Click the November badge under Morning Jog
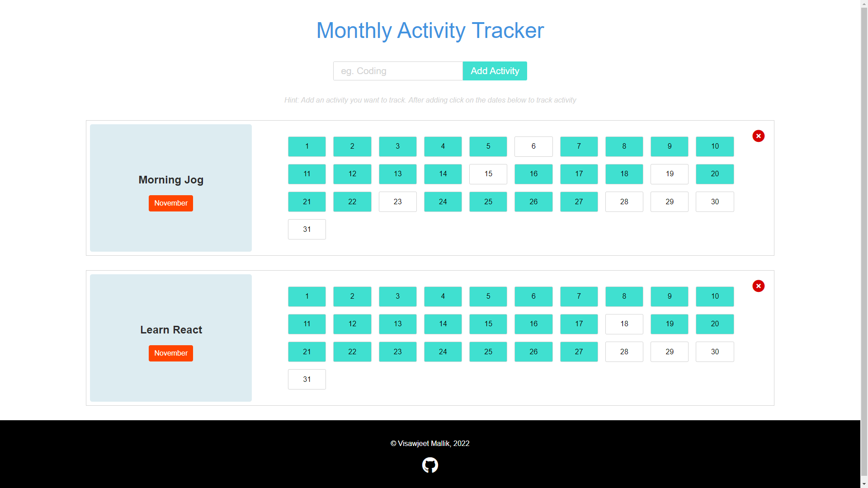This screenshot has height=488, width=868. [x=170, y=203]
